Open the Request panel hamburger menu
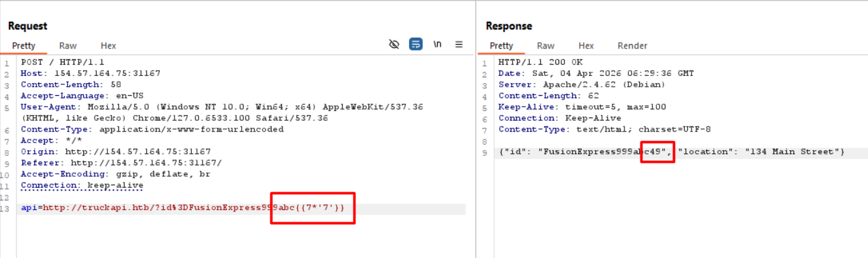This screenshot has width=868, height=258. coord(459,45)
